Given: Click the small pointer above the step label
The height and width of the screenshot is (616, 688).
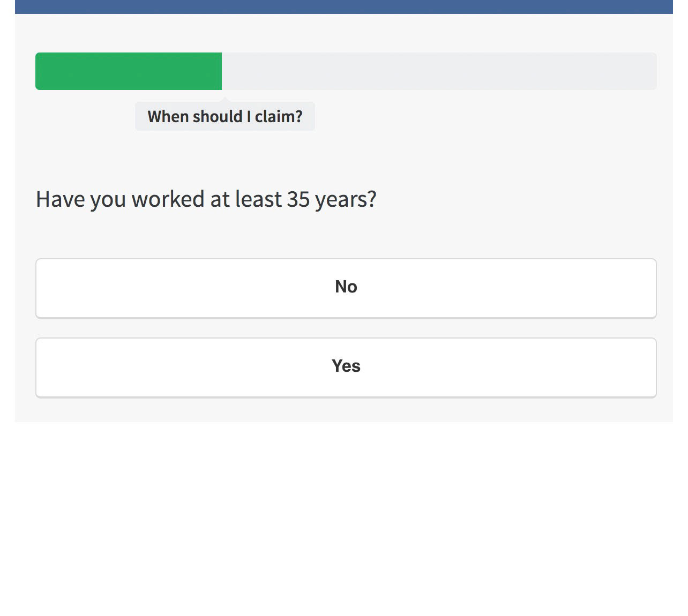Looking at the screenshot, I should pos(225,99).
